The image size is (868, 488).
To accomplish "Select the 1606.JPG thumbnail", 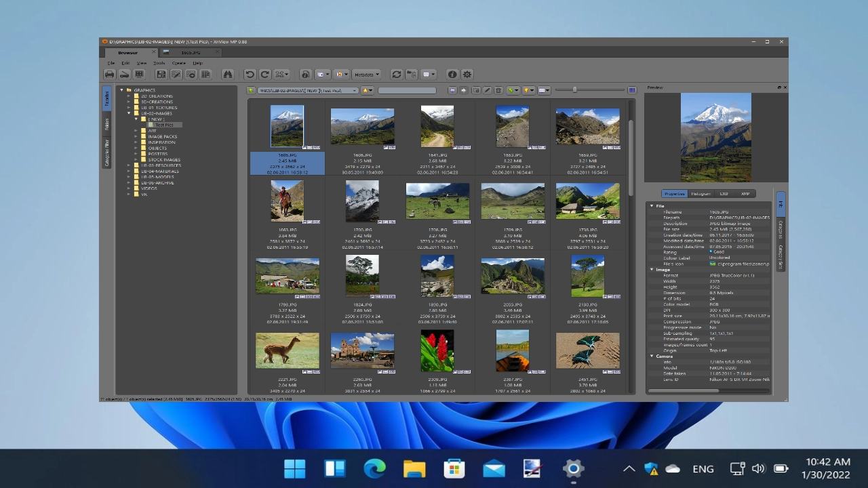I will coord(362,127).
